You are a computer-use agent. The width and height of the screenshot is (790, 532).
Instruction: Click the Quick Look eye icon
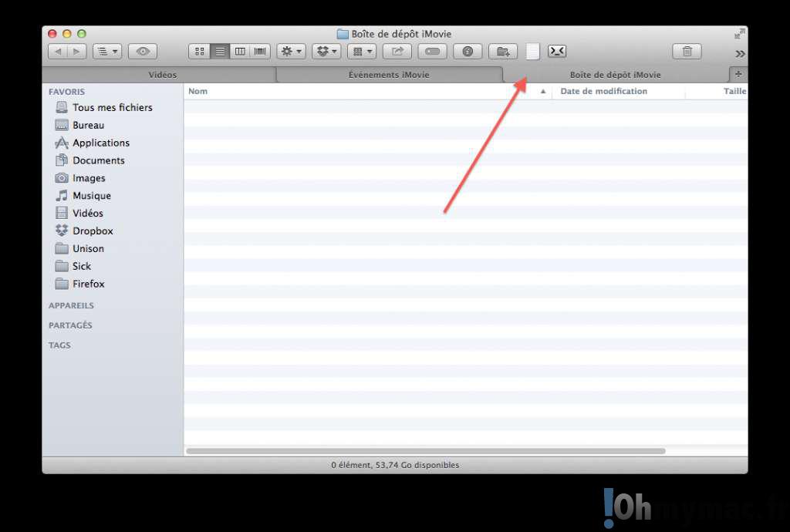[x=143, y=52]
